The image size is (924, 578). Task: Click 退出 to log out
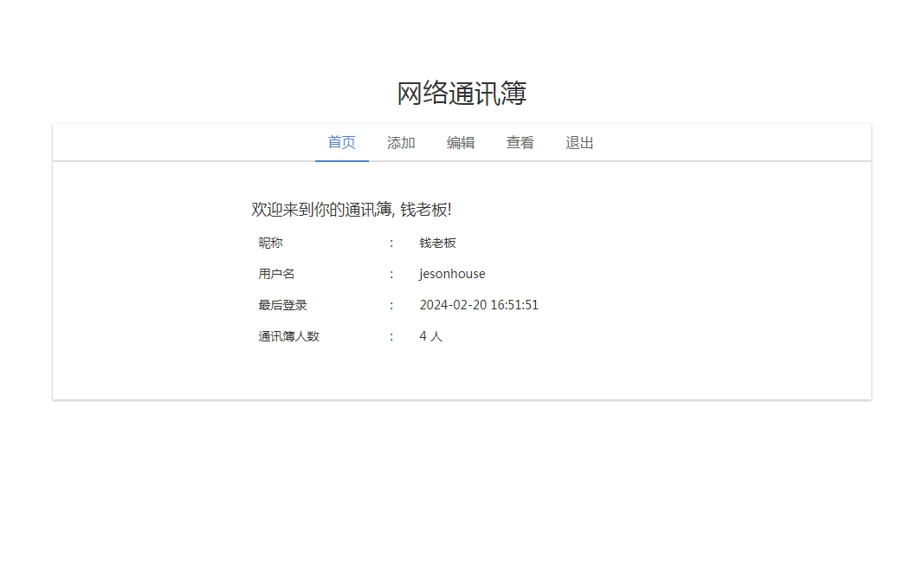[x=580, y=143]
